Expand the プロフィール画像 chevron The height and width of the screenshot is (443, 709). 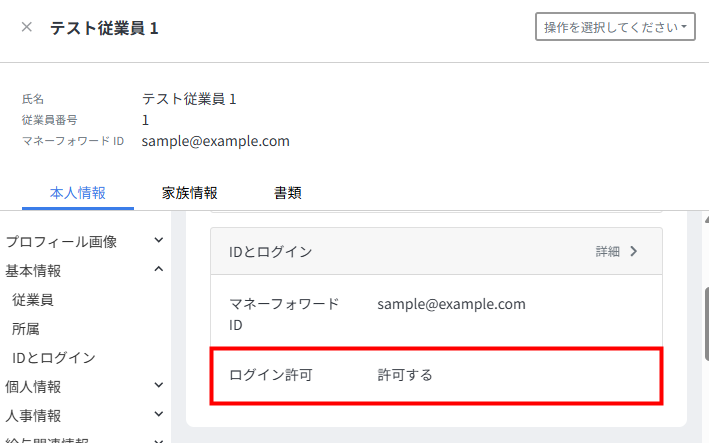159,240
